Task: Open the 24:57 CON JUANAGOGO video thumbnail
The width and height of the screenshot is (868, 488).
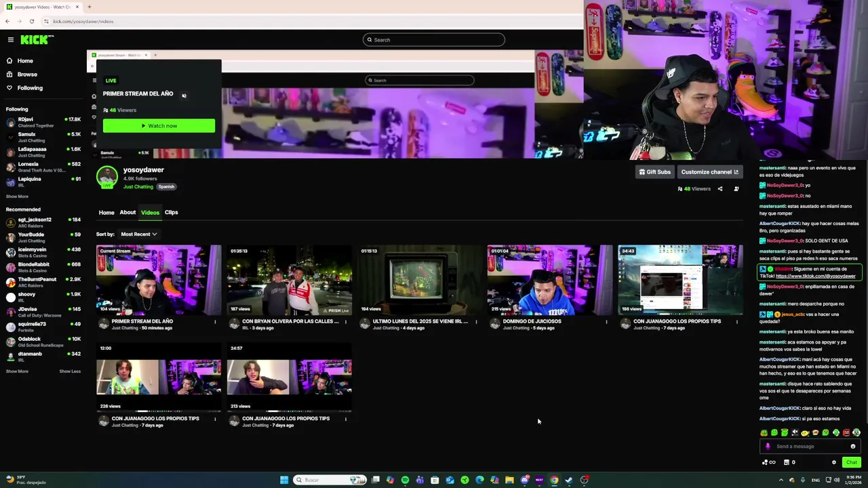Action: [x=290, y=377]
